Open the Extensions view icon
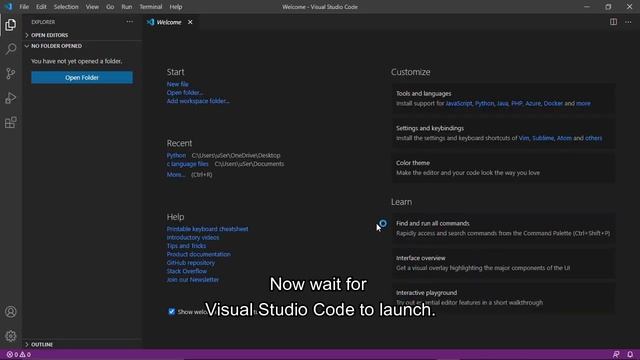 (x=11, y=122)
